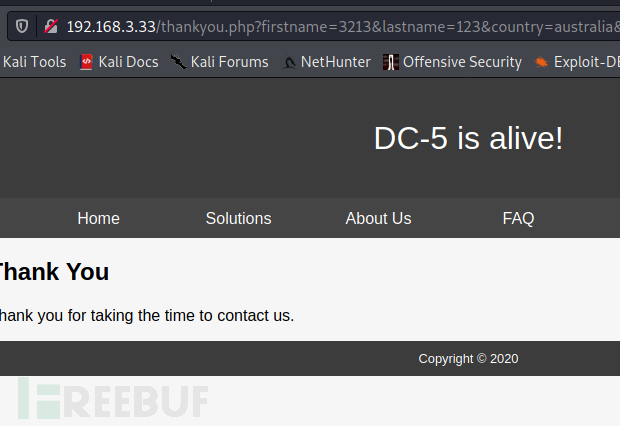This screenshot has width=620, height=426.
Task: Click the URL address bar text
Action: (343, 27)
